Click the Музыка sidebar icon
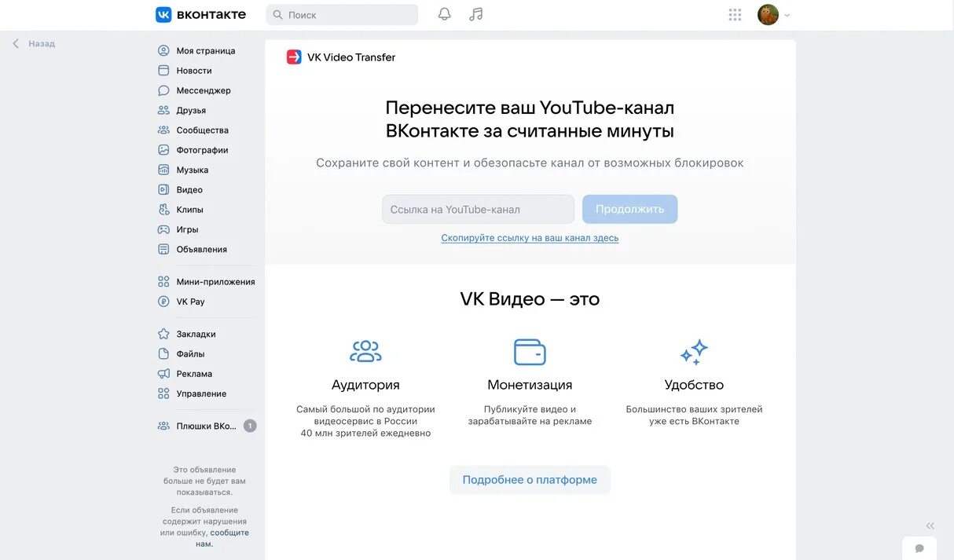Image resolution: width=954 pixels, height=560 pixels. [x=163, y=170]
